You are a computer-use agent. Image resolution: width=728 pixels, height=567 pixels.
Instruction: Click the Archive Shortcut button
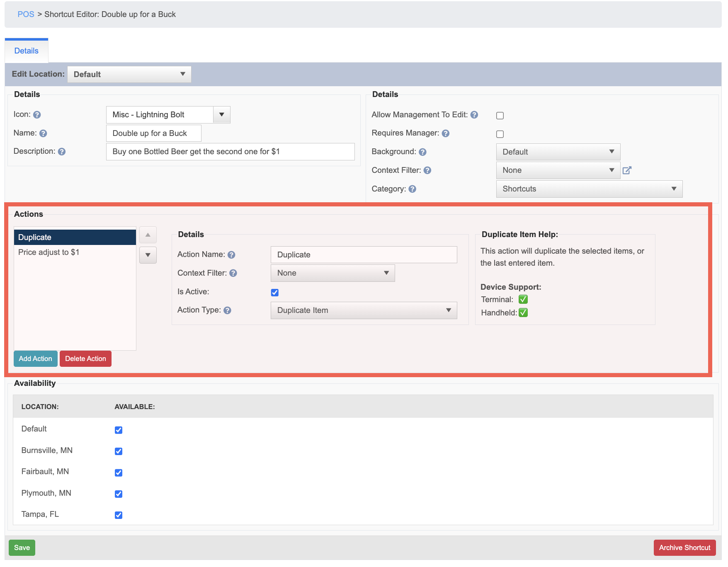click(684, 548)
